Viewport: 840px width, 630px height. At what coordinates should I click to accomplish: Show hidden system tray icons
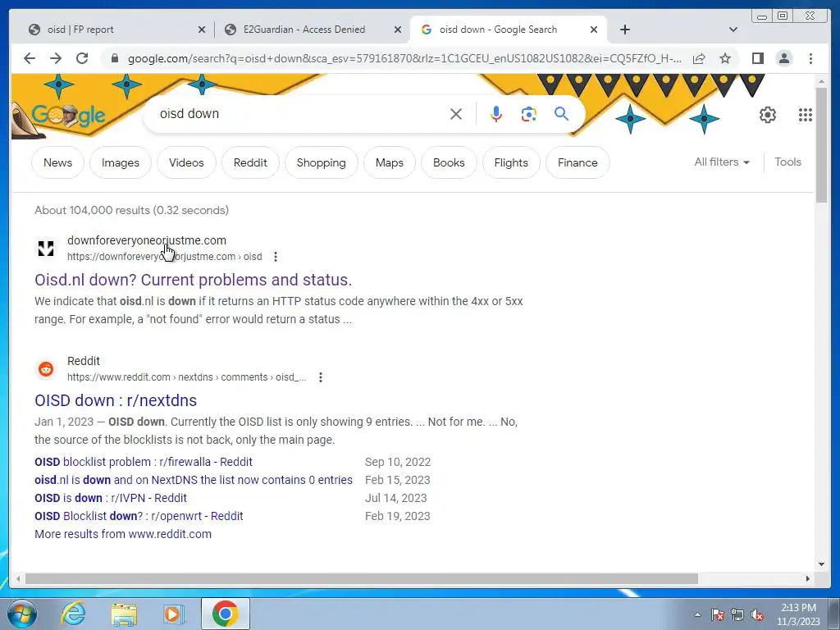[x=697, y=614]
